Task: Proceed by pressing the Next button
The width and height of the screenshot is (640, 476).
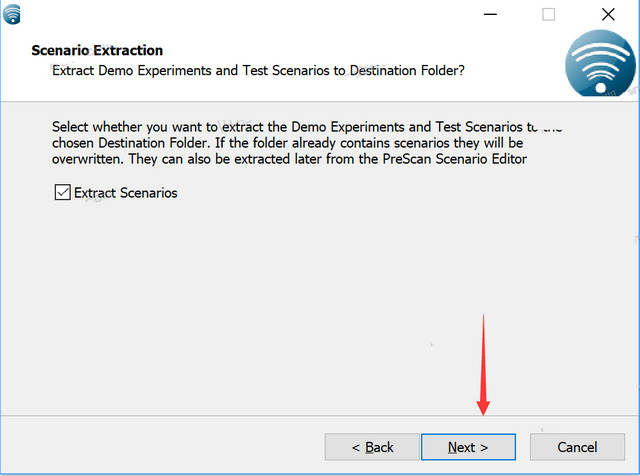Action: pos(468,447)
